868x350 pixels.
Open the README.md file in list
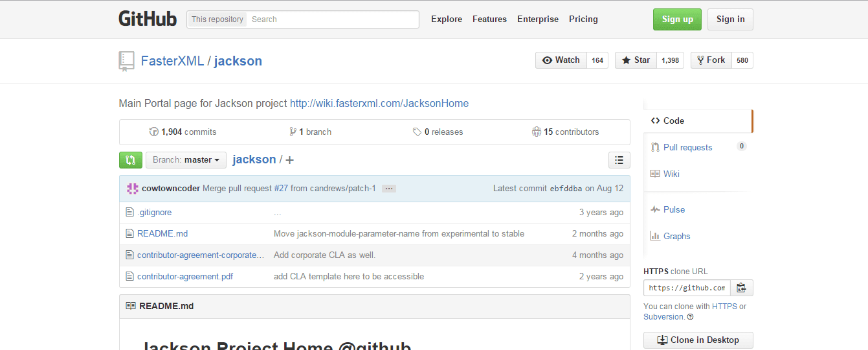(162, 234)
